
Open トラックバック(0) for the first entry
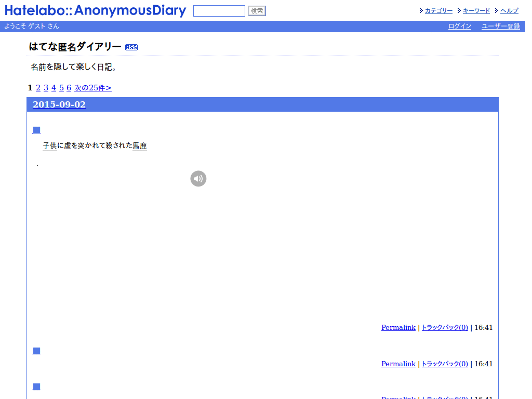tap(444, 327)
